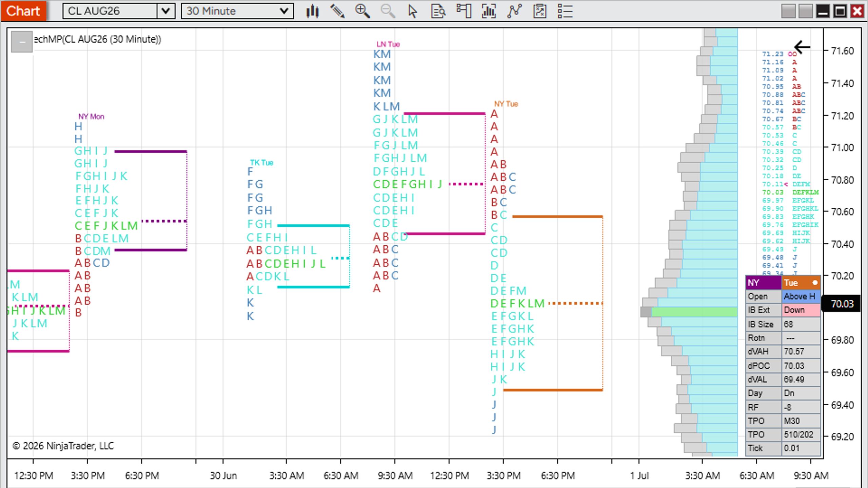Click the 70.03 current price marker on axis
The image size is (868, 488).
(842, 304)
